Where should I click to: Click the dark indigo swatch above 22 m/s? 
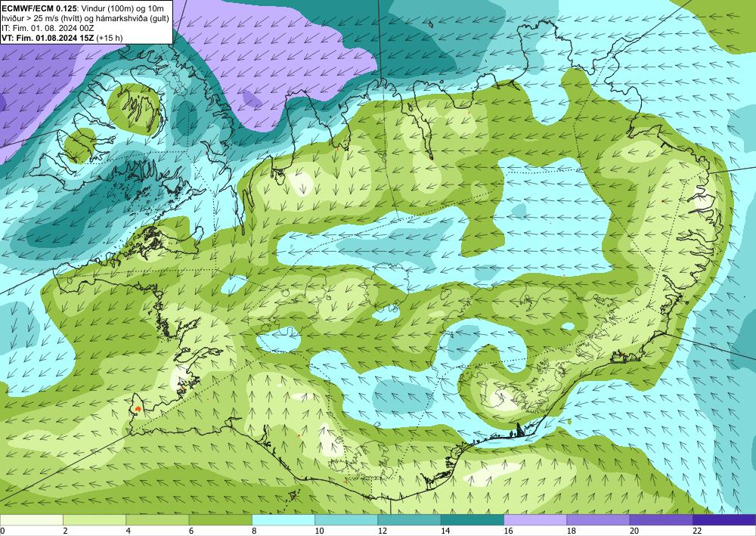724,519
